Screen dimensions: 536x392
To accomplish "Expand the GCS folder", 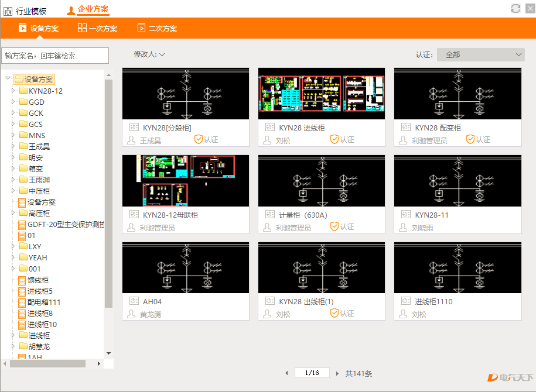I will tap(13, 124).
